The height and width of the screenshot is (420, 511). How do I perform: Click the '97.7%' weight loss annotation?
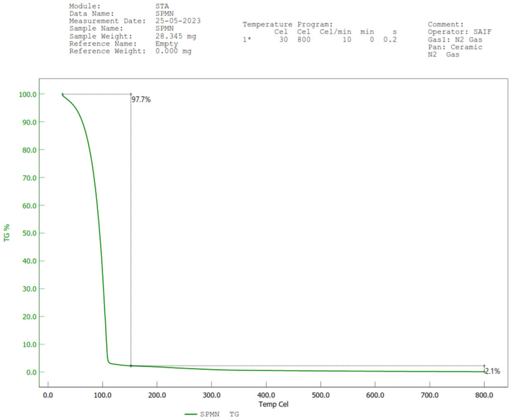141,100
